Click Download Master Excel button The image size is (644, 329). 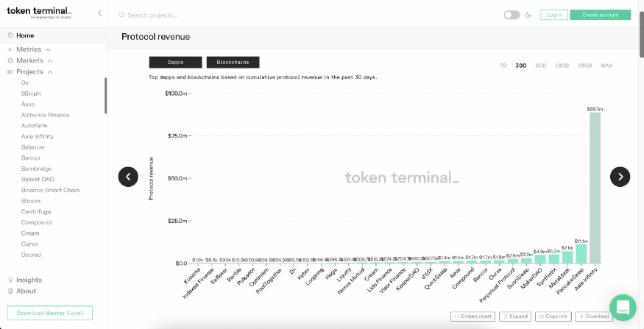(x=50, y=313)
